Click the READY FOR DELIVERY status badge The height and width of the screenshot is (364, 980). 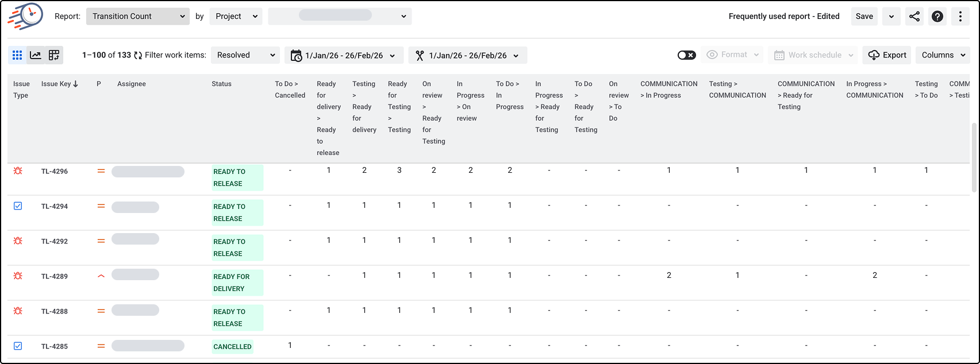237,282
